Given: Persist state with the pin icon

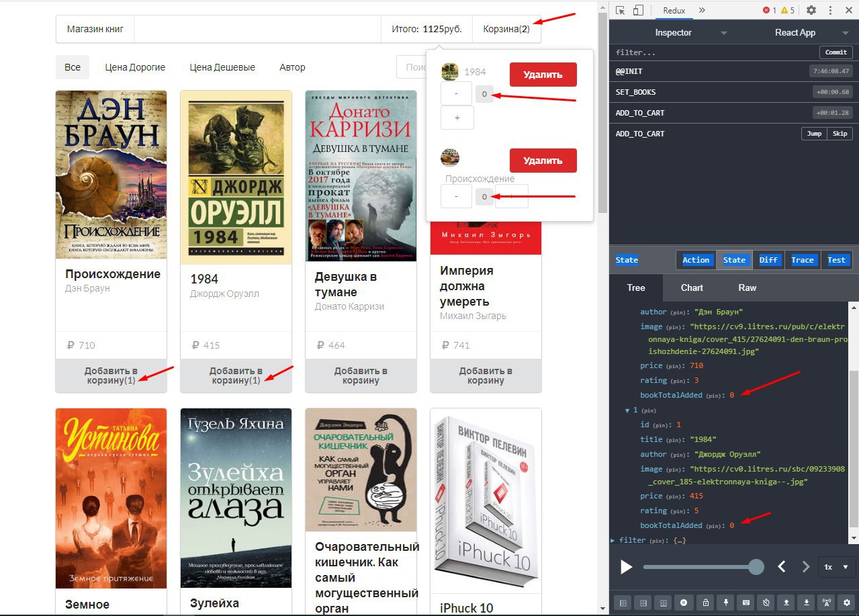Looking at the screenshot, I should point(725,603).
